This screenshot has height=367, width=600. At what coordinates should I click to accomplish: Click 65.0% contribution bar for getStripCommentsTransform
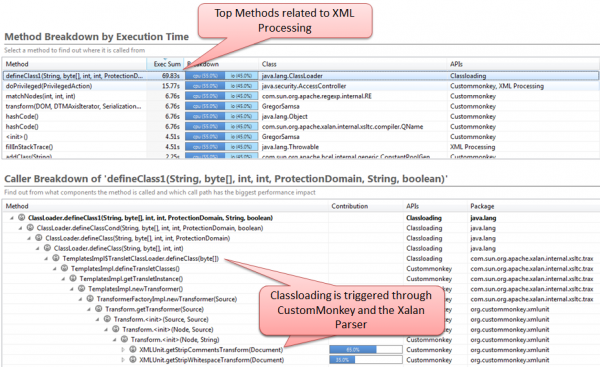coord(365,349)
